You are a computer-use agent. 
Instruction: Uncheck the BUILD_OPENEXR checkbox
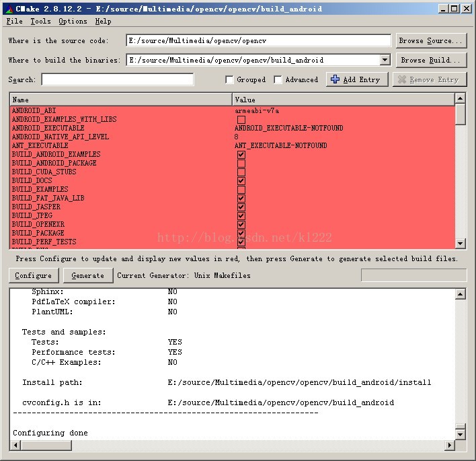(x=241, y=225)
